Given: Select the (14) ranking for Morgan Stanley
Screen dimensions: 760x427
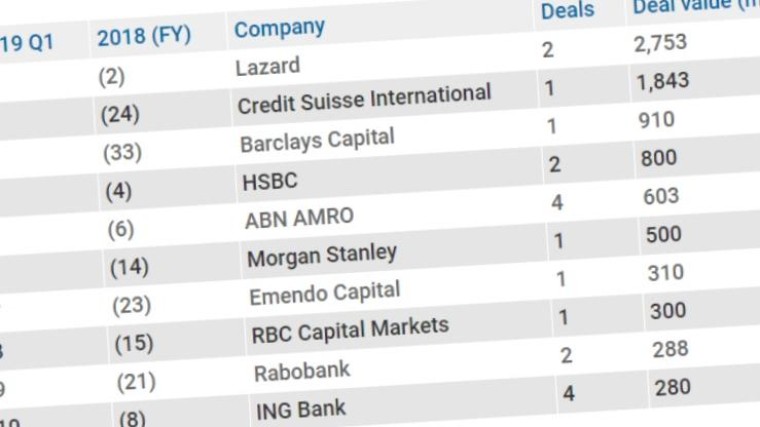Looking at the screenshot, I should point(128,267).
